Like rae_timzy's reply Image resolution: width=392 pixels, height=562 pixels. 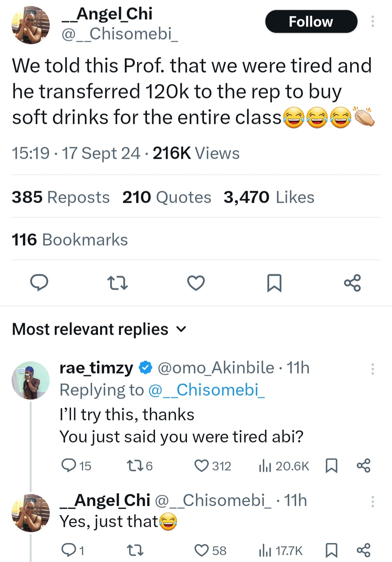pyautogui.click(x=202, y=466)
